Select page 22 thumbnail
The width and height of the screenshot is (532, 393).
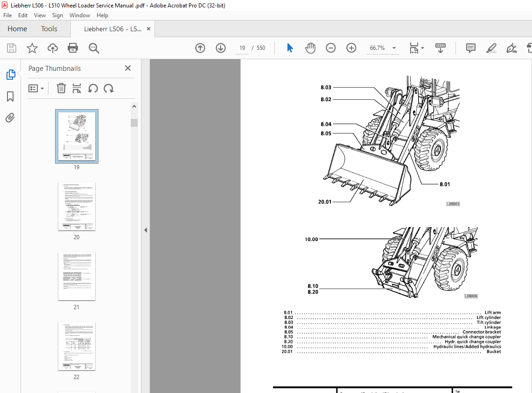pos(77,346)
